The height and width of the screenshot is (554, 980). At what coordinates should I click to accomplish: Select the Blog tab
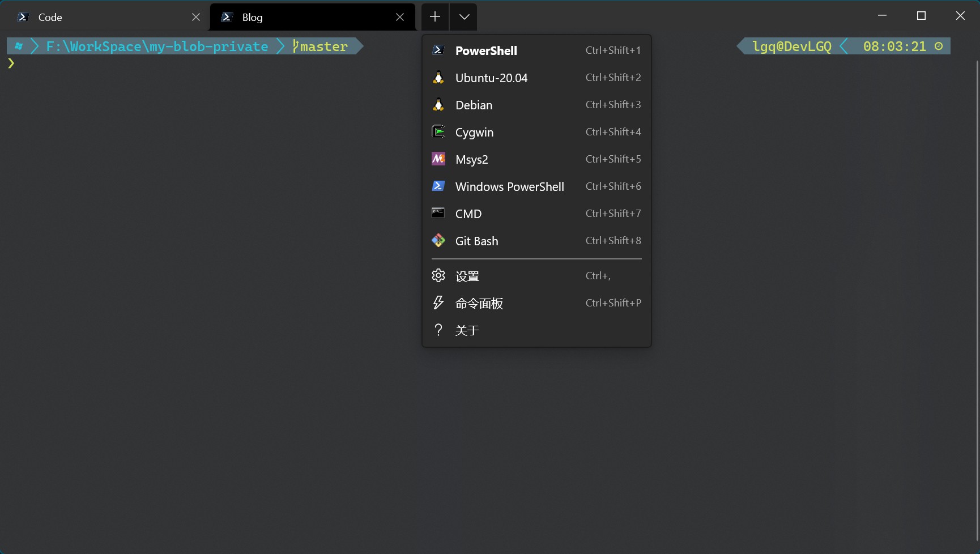(312, 17)
